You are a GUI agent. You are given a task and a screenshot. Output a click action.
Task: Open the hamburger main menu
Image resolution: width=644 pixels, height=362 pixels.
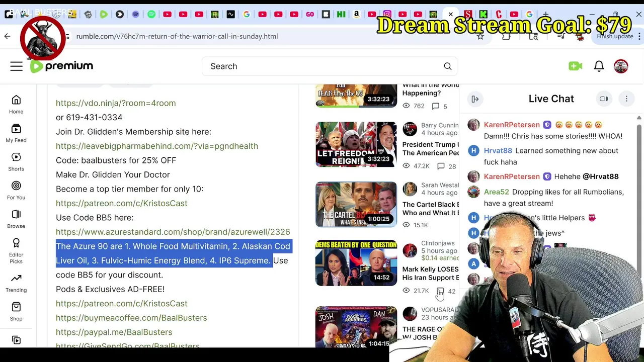click(16, 66)
